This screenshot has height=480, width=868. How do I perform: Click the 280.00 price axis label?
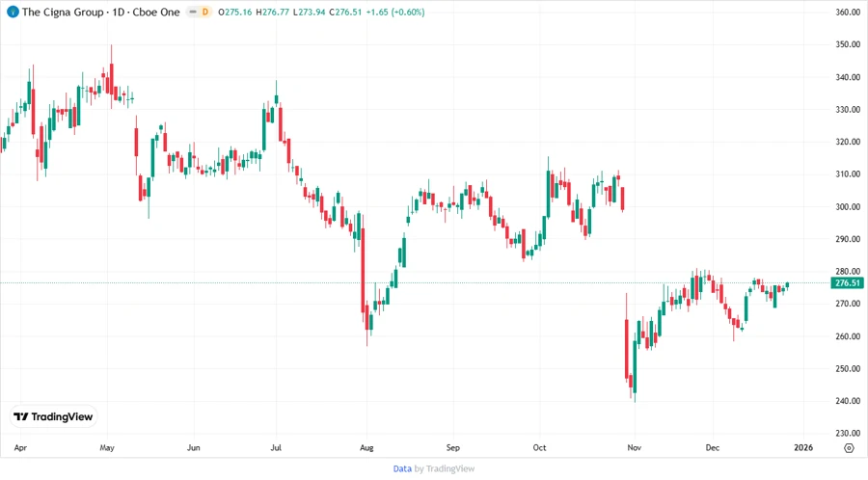point(848,272)
